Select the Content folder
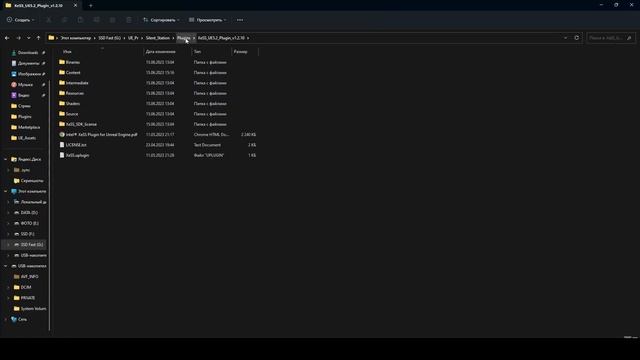 click(x=73, y=73)
